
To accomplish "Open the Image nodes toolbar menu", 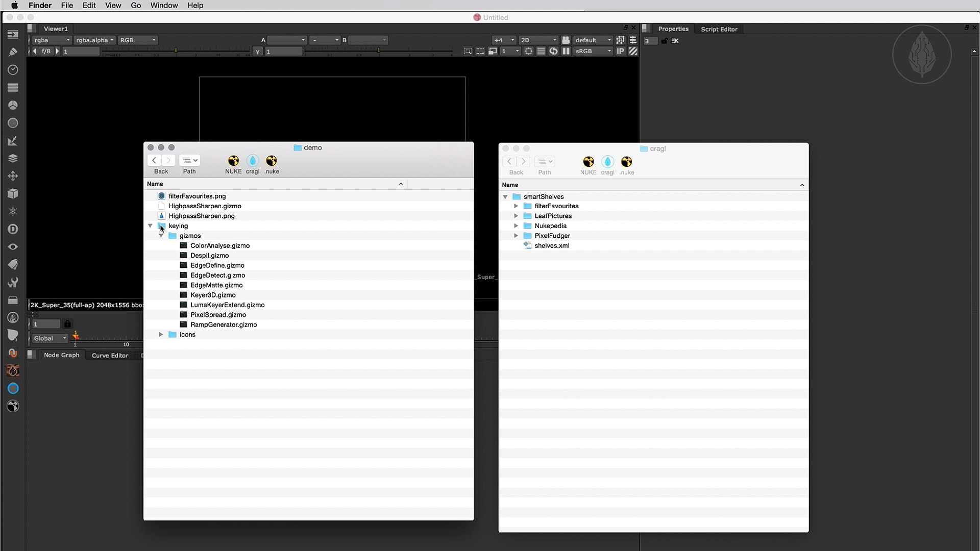I will click(x=13, y=34).
